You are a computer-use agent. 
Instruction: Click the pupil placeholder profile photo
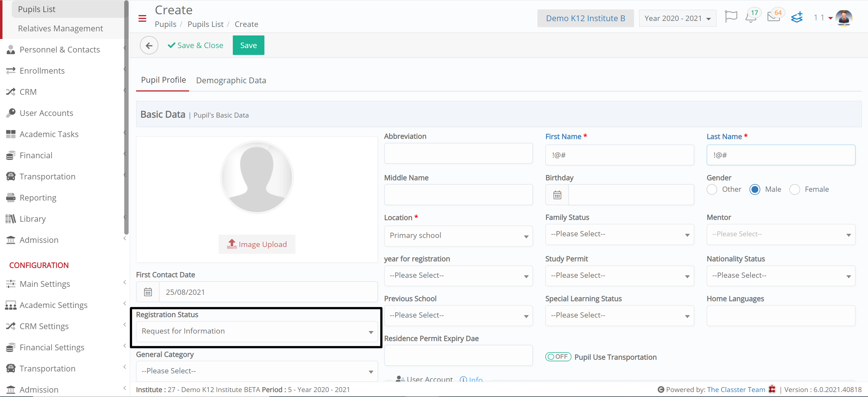[257, 177]
